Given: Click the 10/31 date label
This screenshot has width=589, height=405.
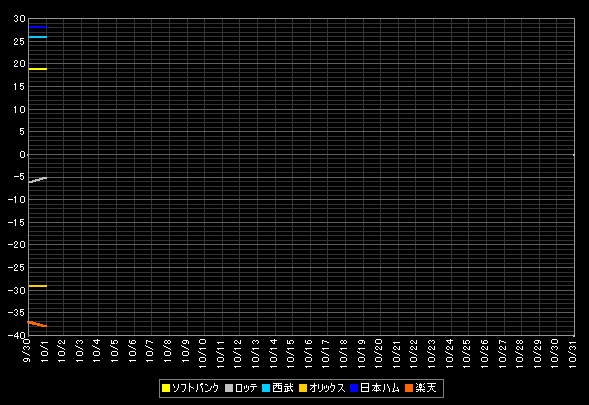Looking at the screenshot, I should pyautogui.click(x=572, y=353).
